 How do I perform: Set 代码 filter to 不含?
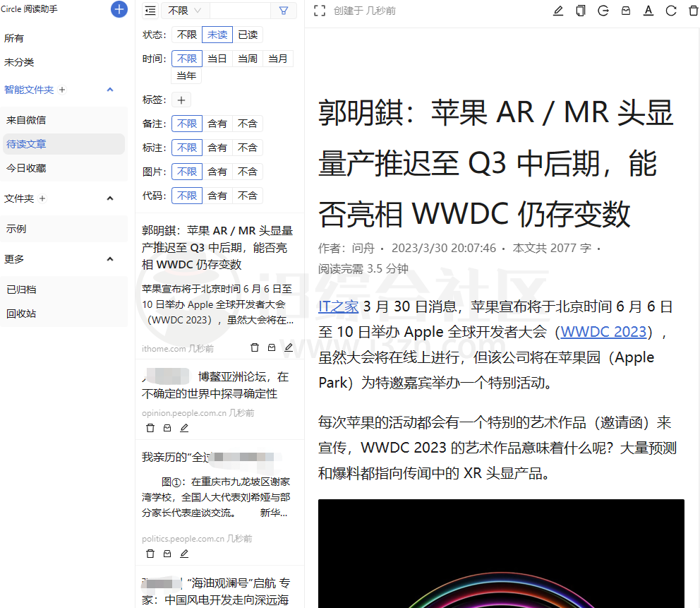(x=248, y=196)
